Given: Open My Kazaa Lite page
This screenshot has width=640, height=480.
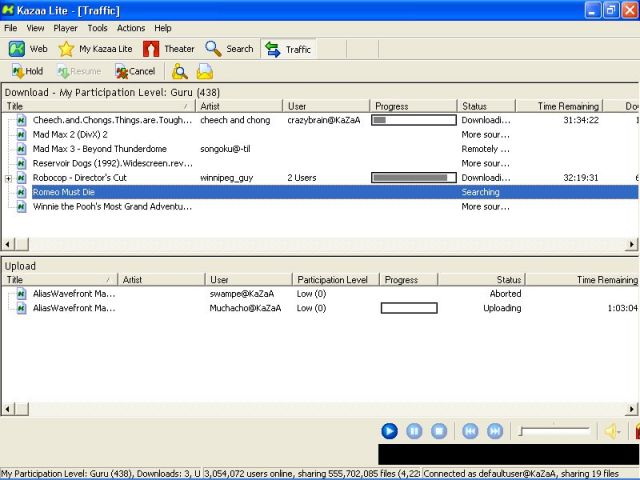Looking at the screenshot, I should [x=95, y=49].
